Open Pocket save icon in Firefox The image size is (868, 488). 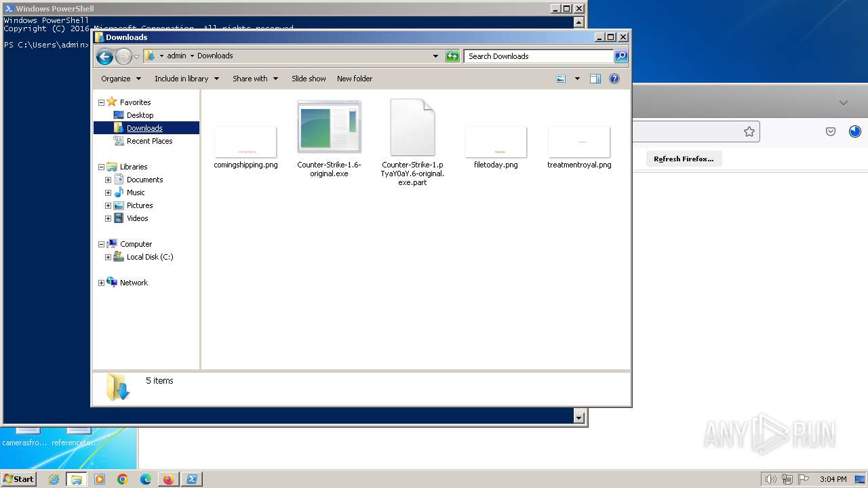point(831,131)
